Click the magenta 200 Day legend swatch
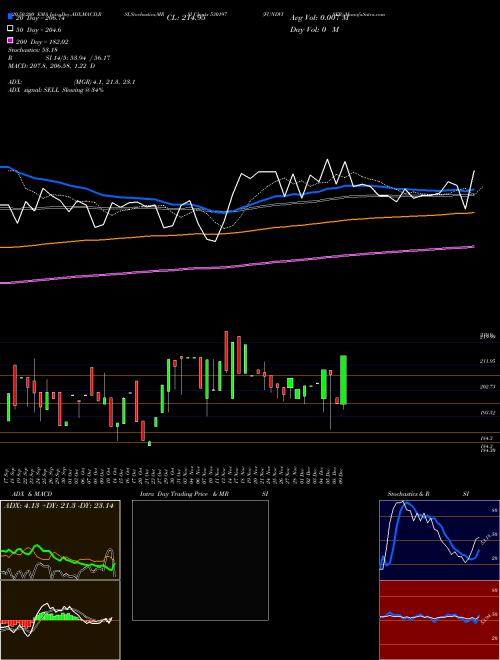The width and height of the screenshot is (500, 660). pos(10,40)
